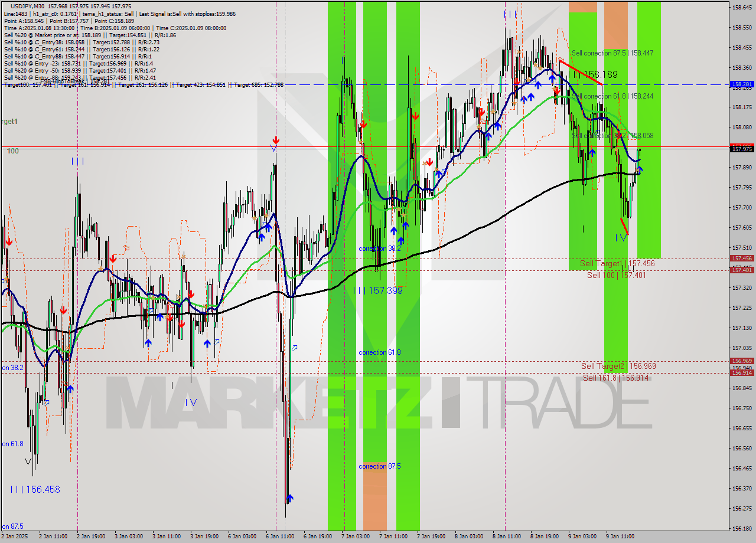Click the '7 Jan 19:00' time axis label
The image size is (756, 543).
coord(432,537)
